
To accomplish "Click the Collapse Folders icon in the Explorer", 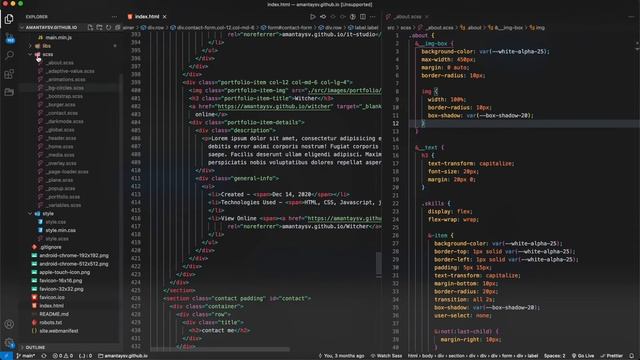I will pyautogui.click(x=117, y=27).
